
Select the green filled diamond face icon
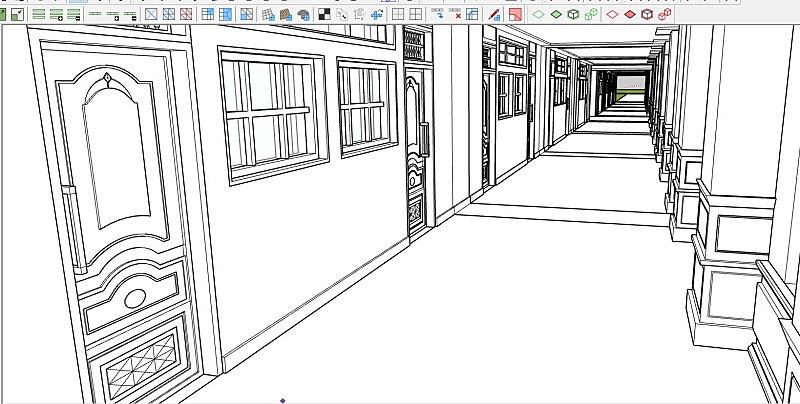(555, 14)
